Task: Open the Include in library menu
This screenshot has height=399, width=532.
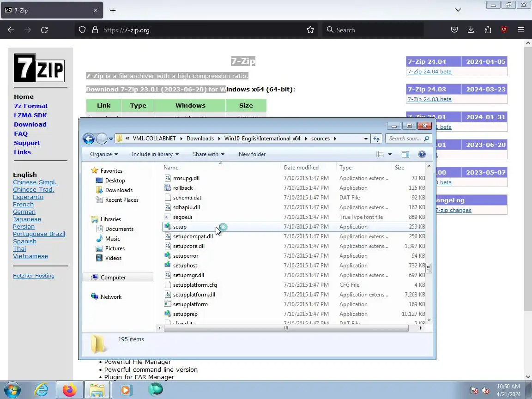Action: coord(155,154)
